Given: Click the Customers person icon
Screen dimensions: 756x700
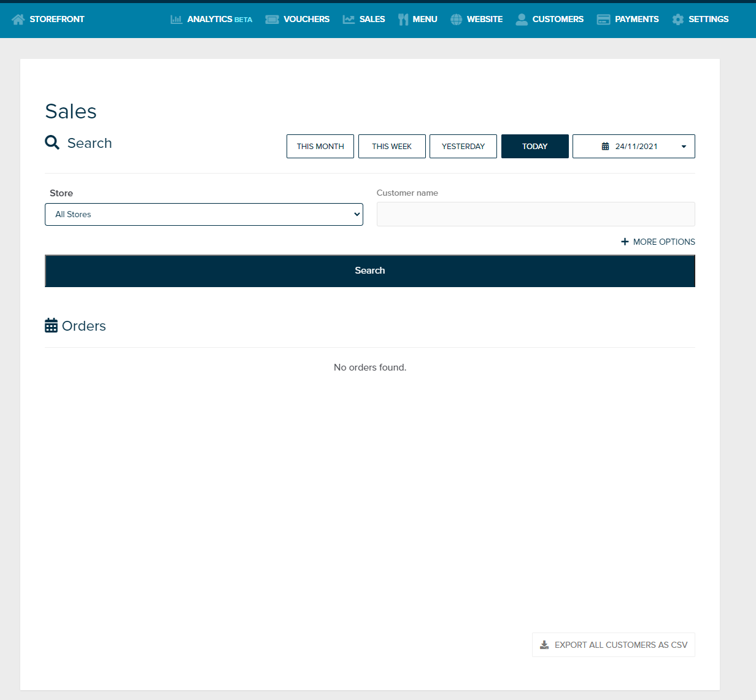Looking at the screenshot, I should (522, 20).
